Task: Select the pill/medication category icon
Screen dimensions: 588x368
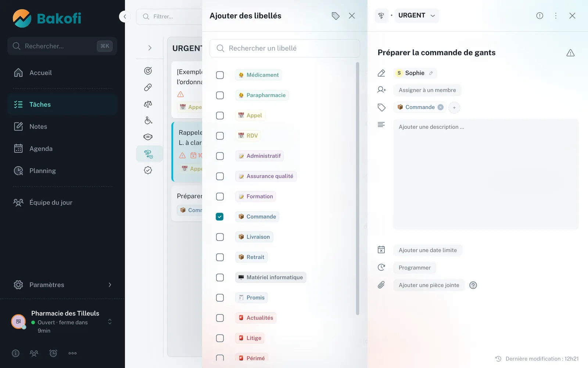Action: [148, 87]
